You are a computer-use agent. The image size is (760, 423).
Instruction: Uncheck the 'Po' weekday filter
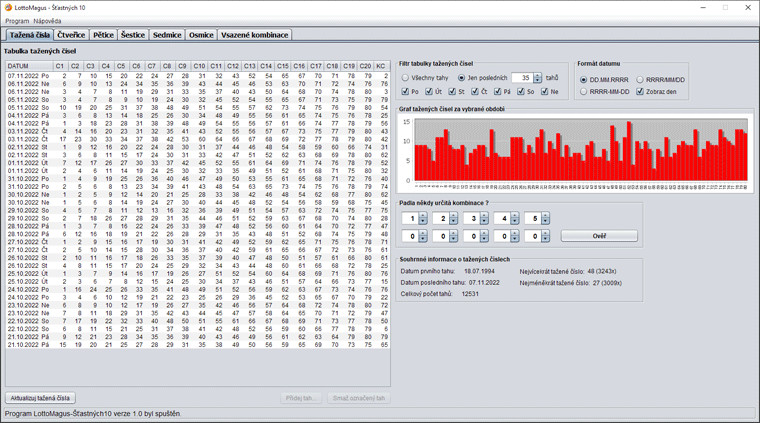point(404,92)
